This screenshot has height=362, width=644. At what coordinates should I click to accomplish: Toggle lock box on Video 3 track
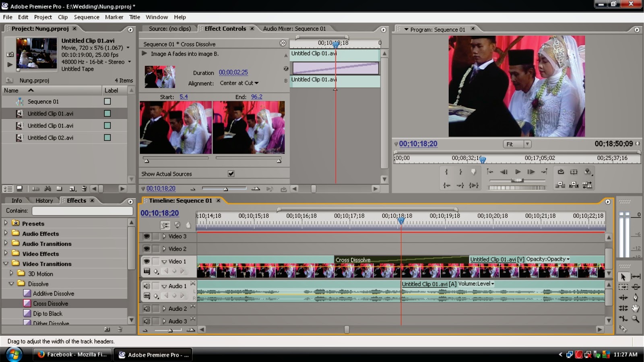pos(156,237)
